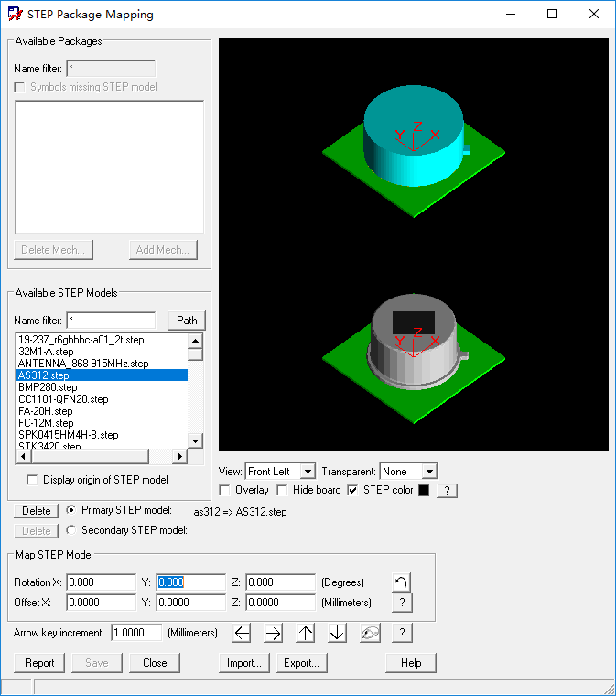Select CC1101-QFN20.step model
The image size is (616, 696).
point(102,399)
